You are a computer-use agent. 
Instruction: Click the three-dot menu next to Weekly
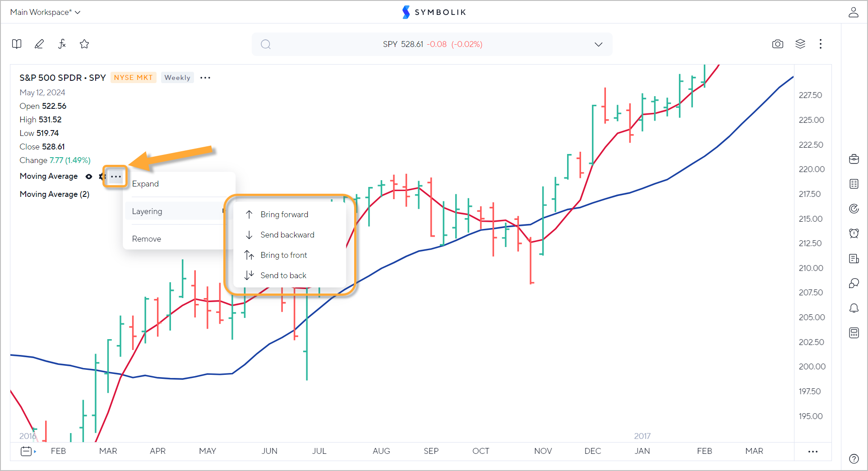click(x=205, y=78)
